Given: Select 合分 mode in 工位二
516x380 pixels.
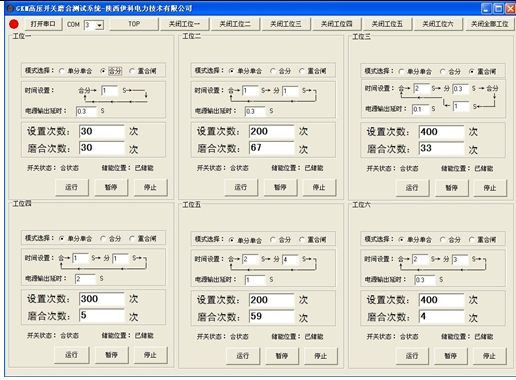Looking at the screenshot, I should click(273, 71).
